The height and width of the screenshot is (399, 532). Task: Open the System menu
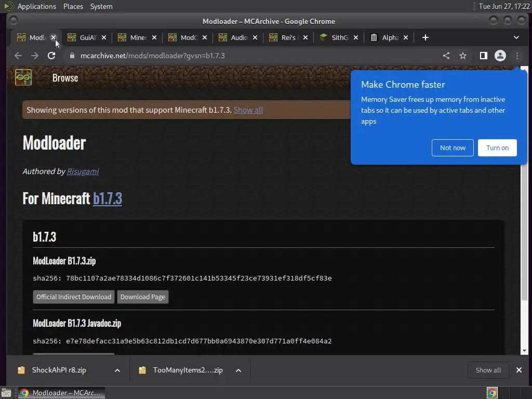coord(101,6)
